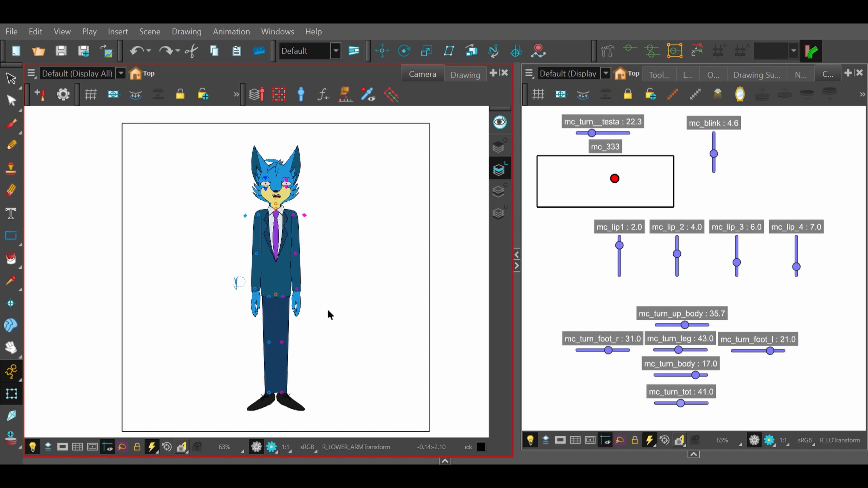Select the Translate tool in top toolbar
Screen dimensions: 868x488
coord(382,51)
